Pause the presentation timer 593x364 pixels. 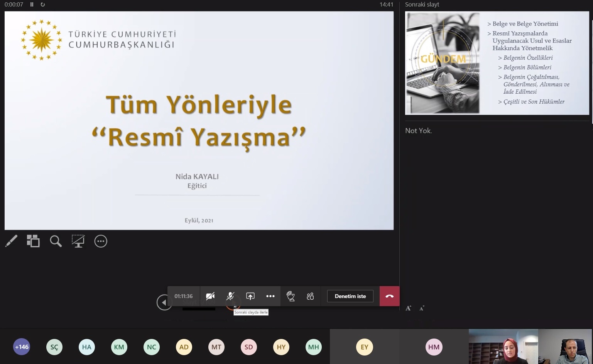click(x=32, y=5)
